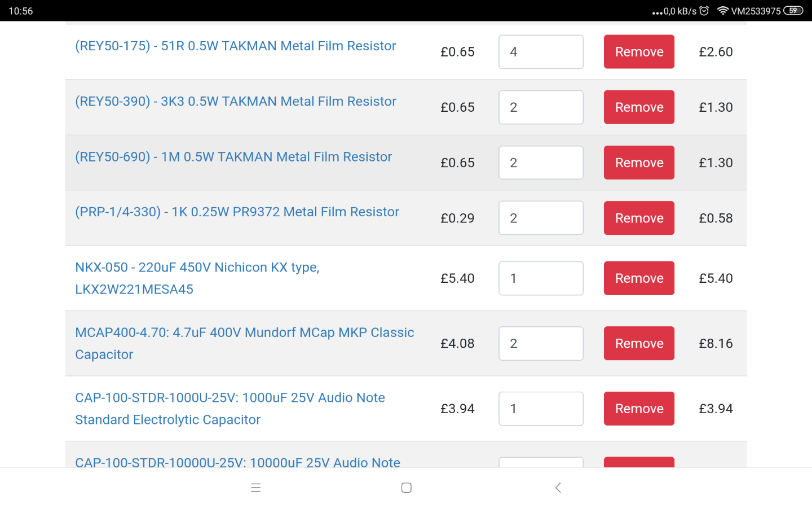Select the £3.94 unit price
Viewport: 812px width, 508px height.
tap(457, 409)
